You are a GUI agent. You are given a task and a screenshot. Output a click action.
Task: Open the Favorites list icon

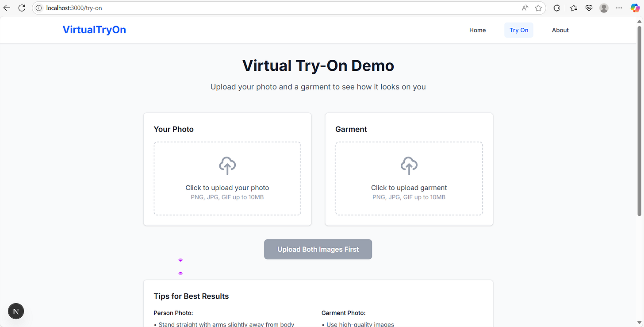coord(574,8)
